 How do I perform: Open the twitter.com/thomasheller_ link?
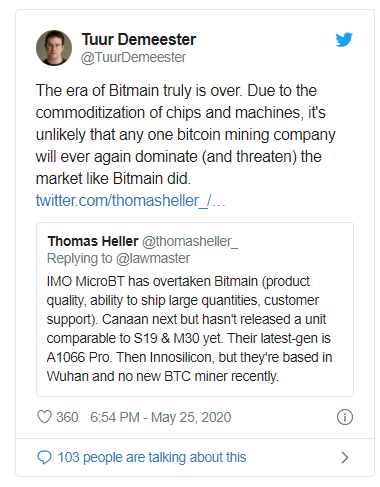click(x=131, y=200)
